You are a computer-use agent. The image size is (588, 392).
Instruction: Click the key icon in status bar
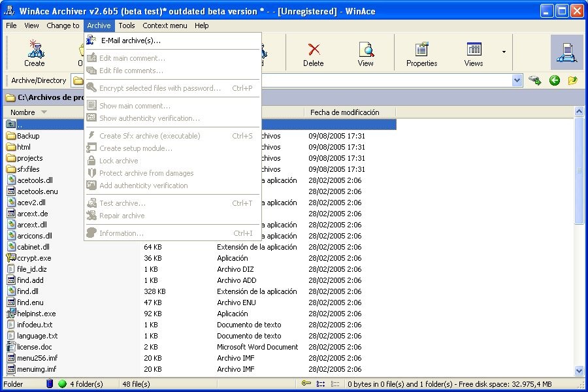tap(306, 384)
